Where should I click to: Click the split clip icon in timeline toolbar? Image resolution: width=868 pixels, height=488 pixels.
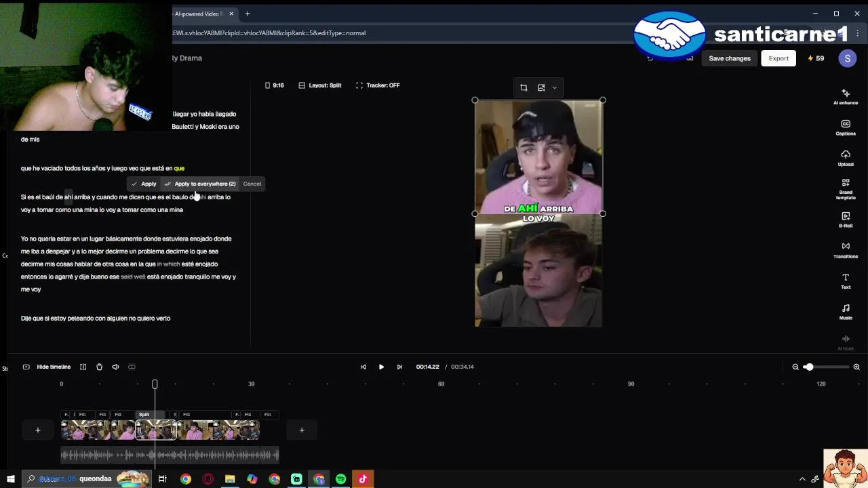pyautogui.click(x=83, y=367)
